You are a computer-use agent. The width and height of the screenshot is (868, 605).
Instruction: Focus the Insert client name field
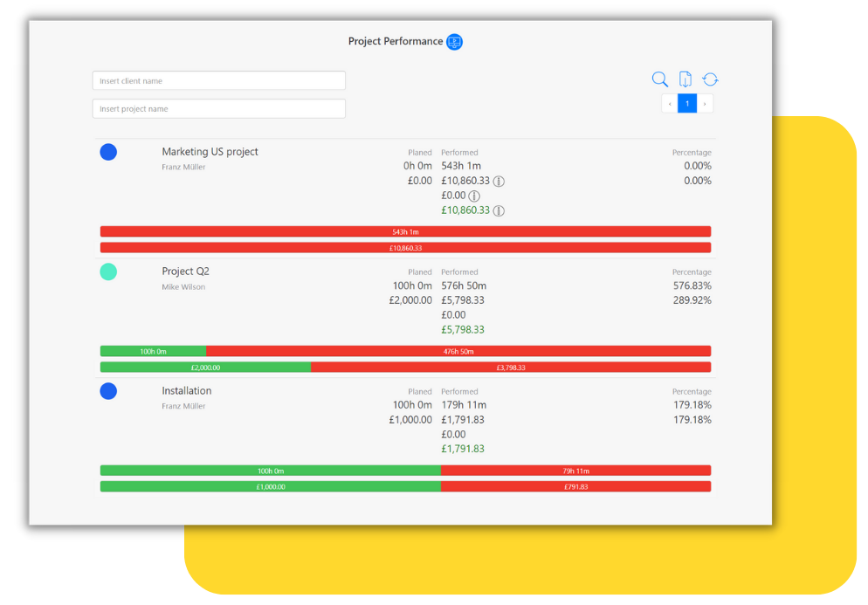tap(218, 81)
